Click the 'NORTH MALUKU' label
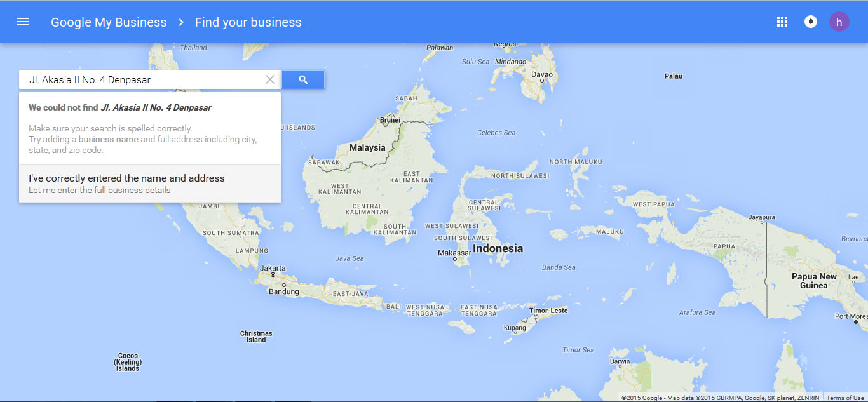Image resolution: width=868 pixels, height=402 pixels. pos(575,162)
